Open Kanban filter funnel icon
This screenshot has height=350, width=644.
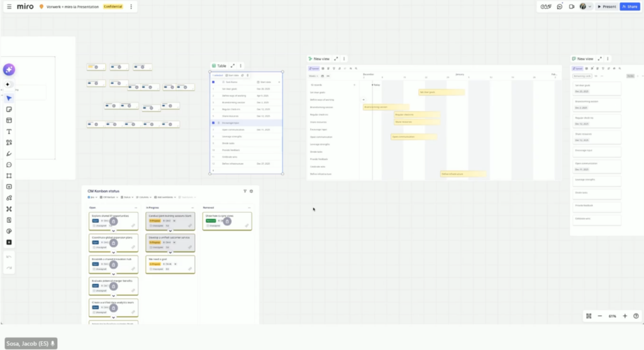[245, 191]
